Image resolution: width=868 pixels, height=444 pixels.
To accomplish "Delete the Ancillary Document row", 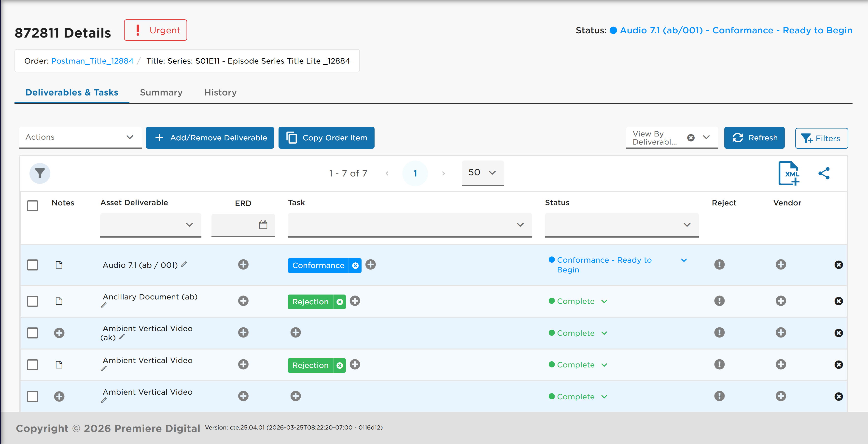I will 839,301.
